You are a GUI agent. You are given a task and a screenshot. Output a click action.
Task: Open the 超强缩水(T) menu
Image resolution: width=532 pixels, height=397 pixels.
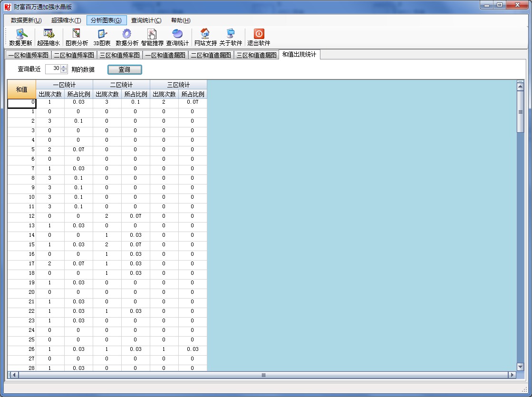click(x=66, y=20)
